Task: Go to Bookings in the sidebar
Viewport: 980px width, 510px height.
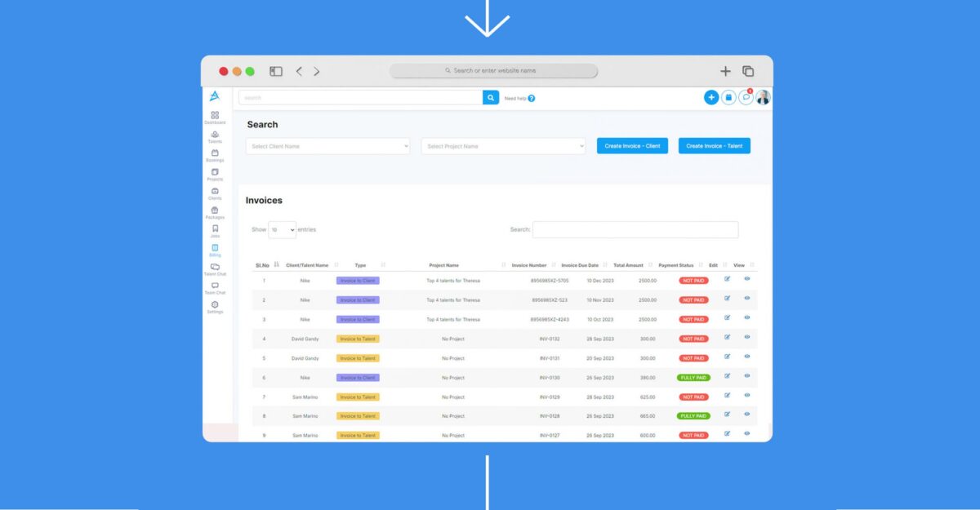Action: pos(215,154)
